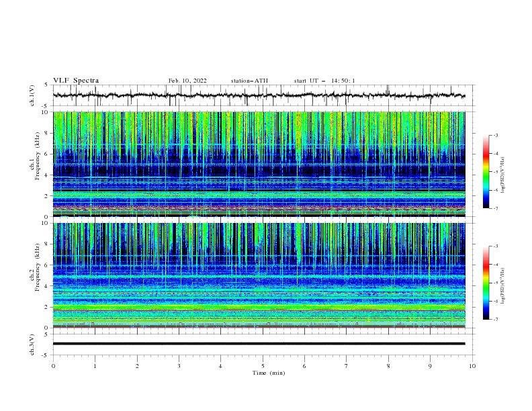Click the "-7" label on ch.2 color bar
Viewport: 532px width, 411px height.
pos(496,320)
